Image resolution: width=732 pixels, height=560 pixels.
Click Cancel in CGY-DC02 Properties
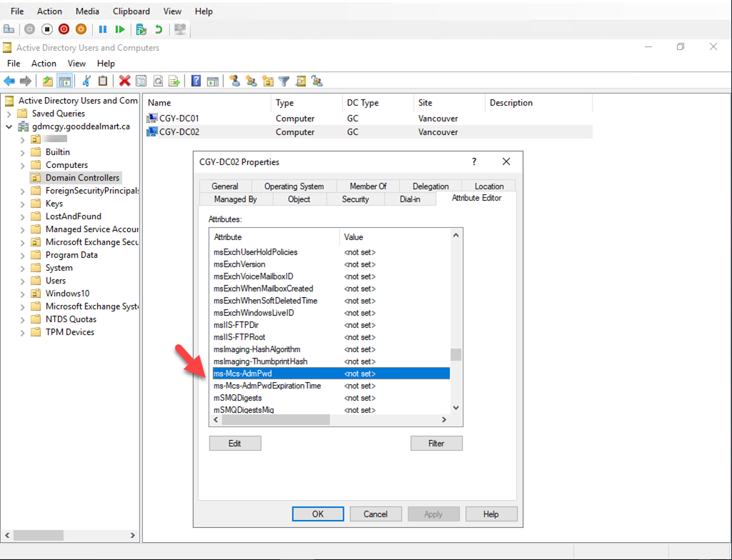tap(375, 514)
